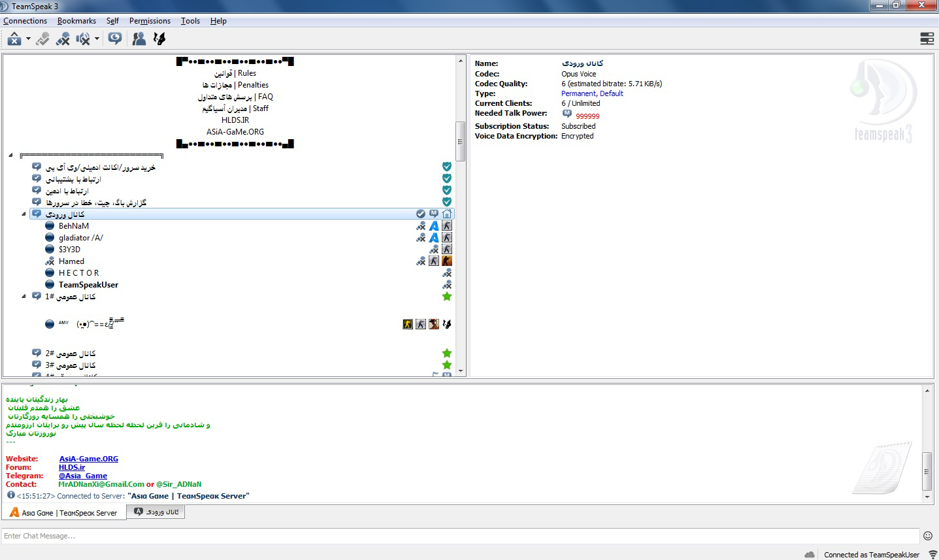Screen dimensions: 939x560
Task: Switch to Asia Game TeamSpeak Server tab
Action: click(64, 513)
